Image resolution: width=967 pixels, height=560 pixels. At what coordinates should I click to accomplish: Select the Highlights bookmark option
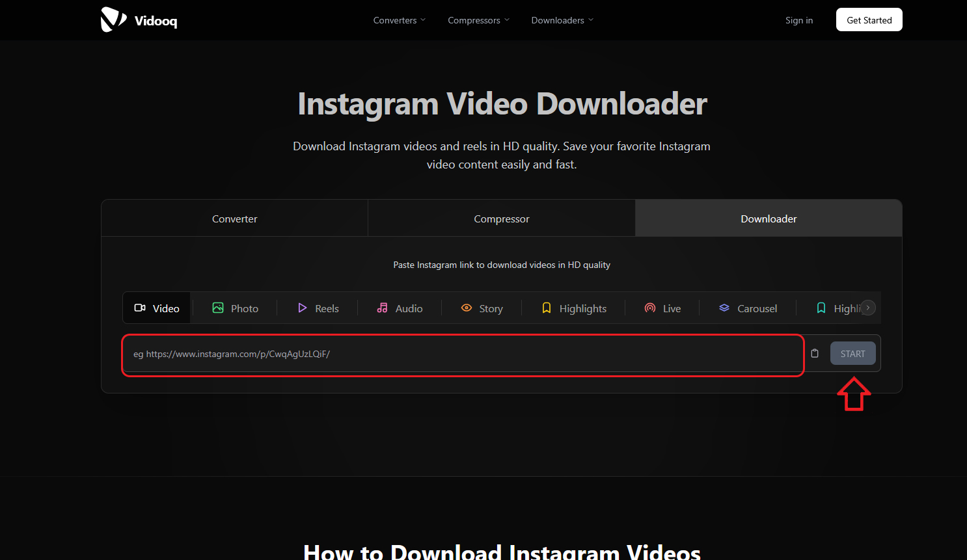click(574, 308)
